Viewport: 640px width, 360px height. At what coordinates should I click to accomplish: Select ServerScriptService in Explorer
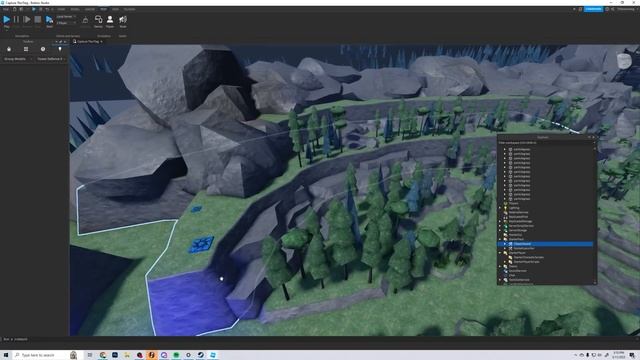(521, 226)
